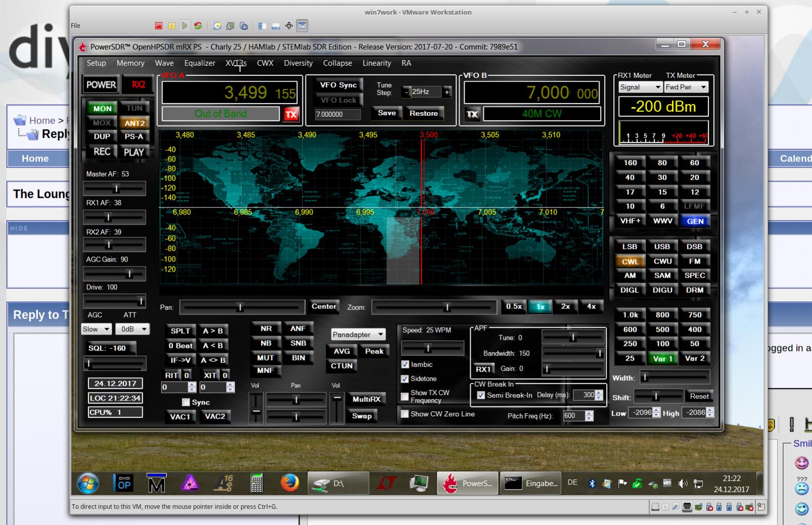This screenshot has height=525, width=812.
Task: Open the purple Affinity Photo taskbar icon
Action: [190, 484]
